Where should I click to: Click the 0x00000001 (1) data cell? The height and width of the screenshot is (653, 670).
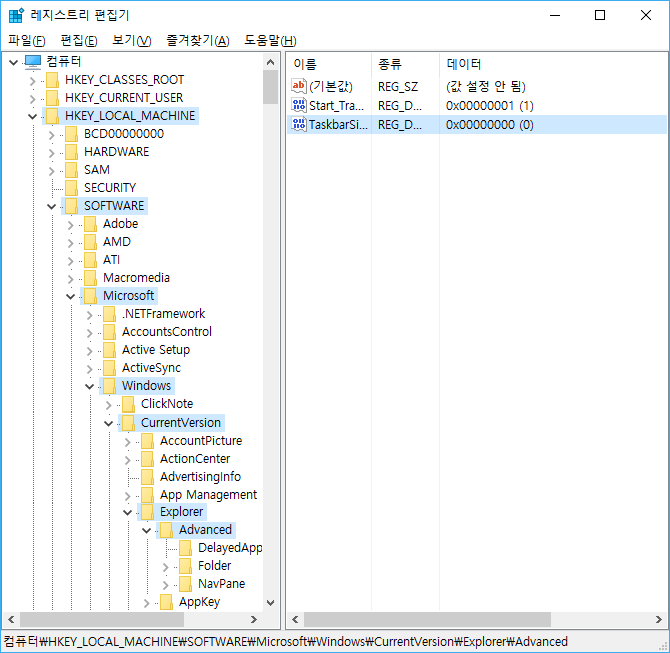coord(490,106)
